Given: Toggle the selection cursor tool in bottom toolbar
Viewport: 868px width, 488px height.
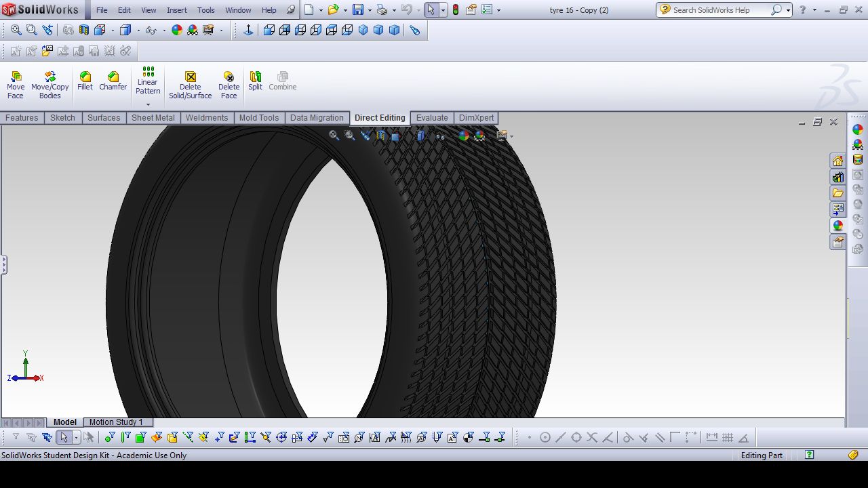Looking at the screenshot, I should (x=64, y=438).
